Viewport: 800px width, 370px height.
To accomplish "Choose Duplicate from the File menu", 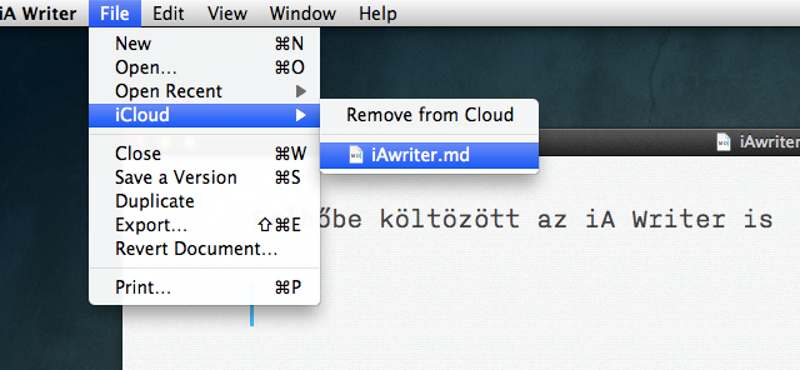I will pyautogui.click(x=205, y=201).
